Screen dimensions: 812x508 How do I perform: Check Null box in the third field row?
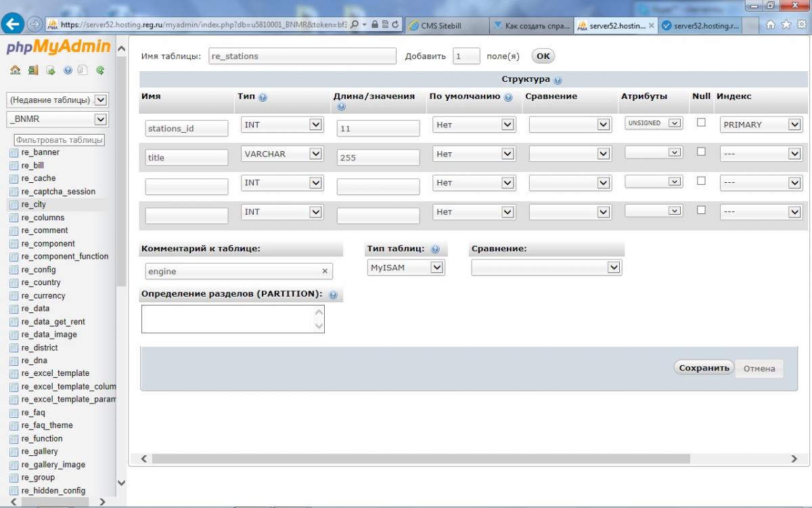(701, 181)
